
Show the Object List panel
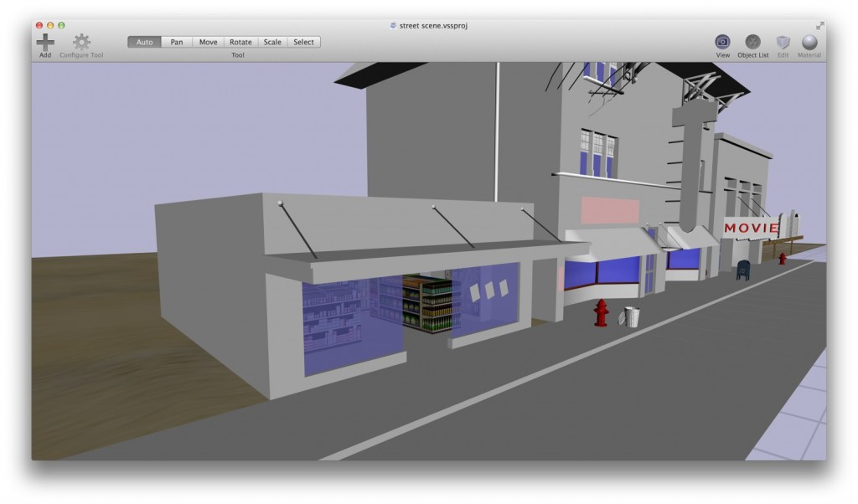tap(753, 42)
